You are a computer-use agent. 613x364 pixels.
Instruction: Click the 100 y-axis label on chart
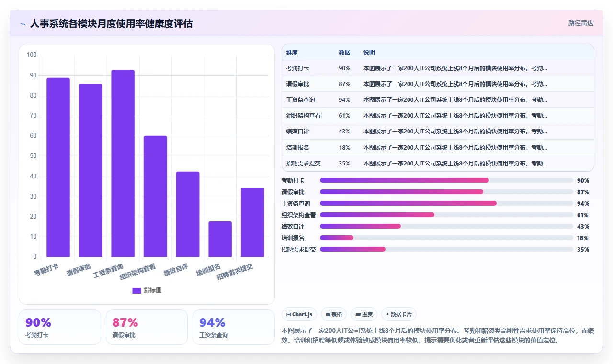click(32, 55)
